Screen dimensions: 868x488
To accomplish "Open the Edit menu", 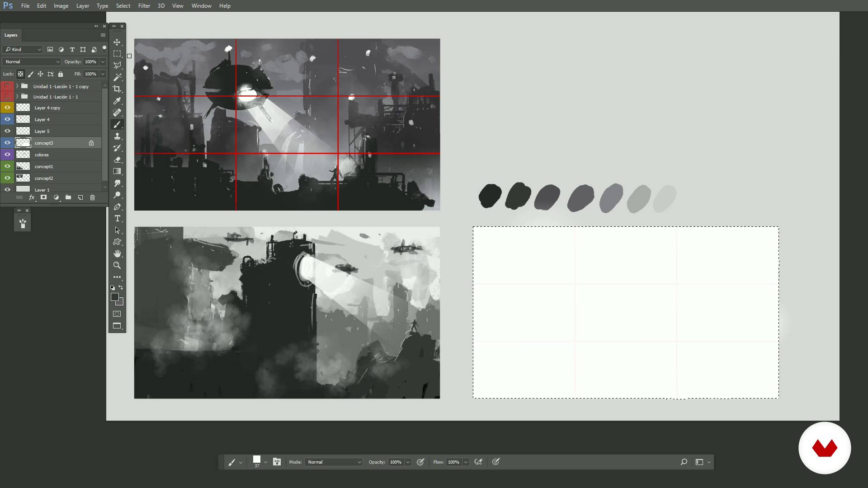I will (x=42, y=6).
